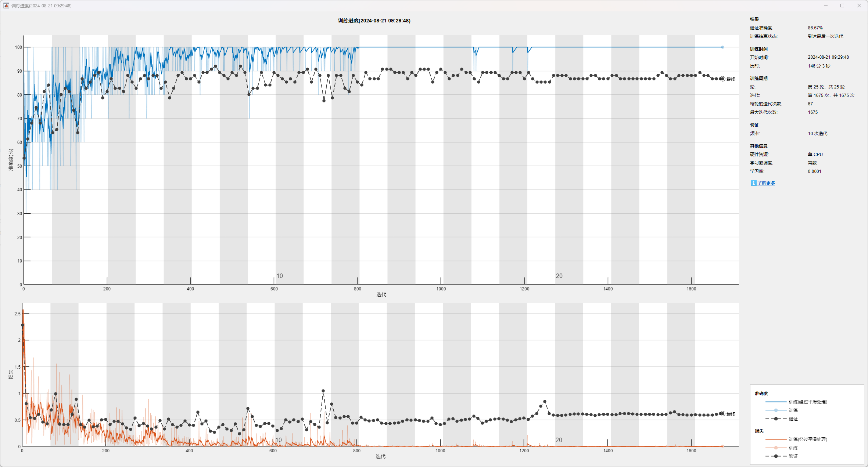This screenshot has height=467, width=868.
Task: Click the final validation accuracy marker labeled 最终
Action: pyautogui.click(x=722, y=79)
